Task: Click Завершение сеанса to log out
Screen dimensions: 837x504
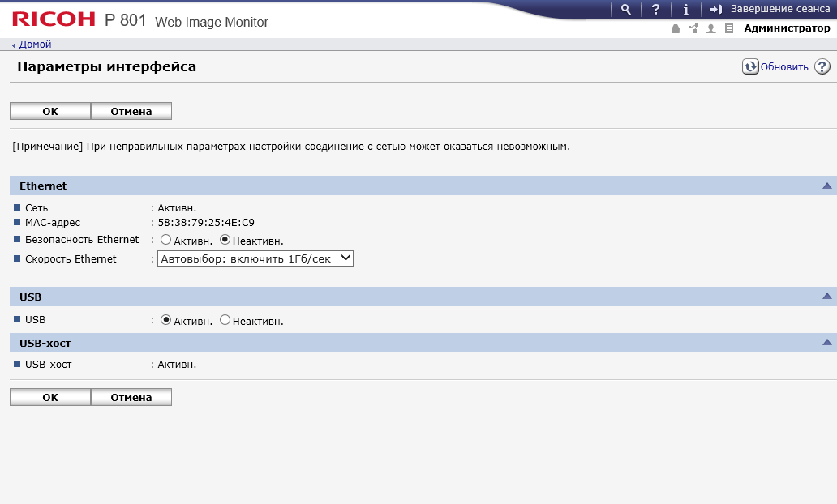Action: [x=779, y=10]
